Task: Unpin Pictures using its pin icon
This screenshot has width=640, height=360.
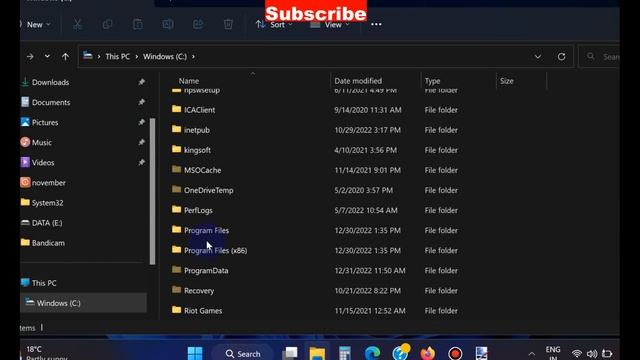Action: 141,122
